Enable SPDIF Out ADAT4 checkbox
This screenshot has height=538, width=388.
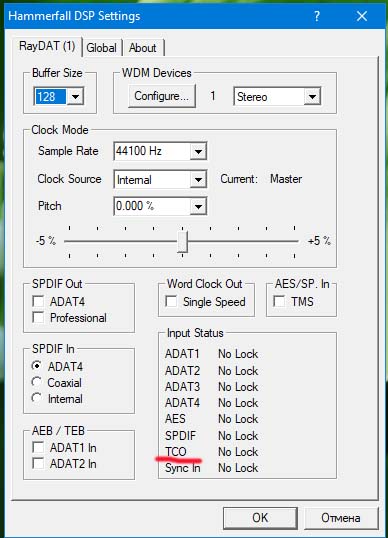pyautogui.click(x=38, y=301)
